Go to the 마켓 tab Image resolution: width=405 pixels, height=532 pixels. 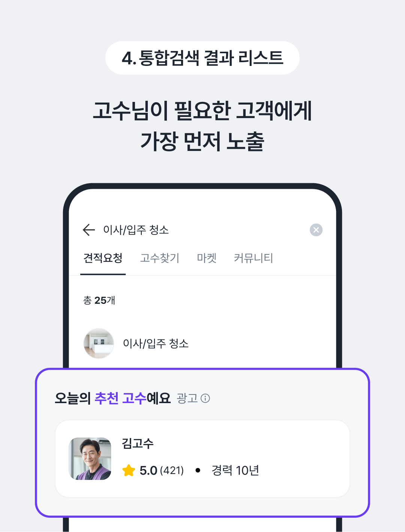pyautogui.click(x=207, y=258)
